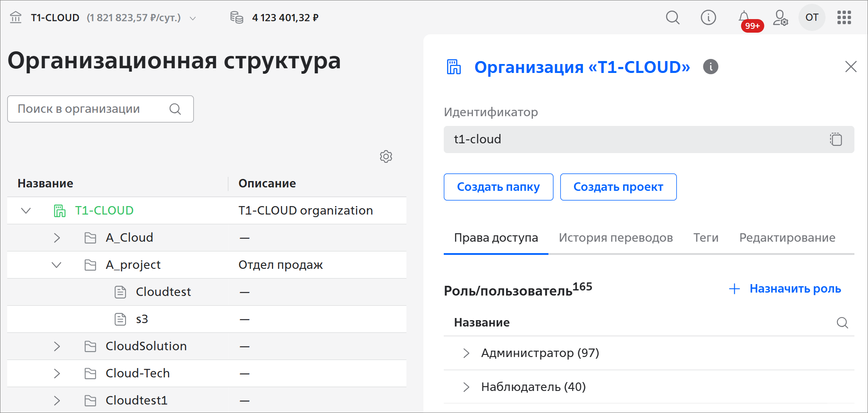Click the 'Создать папку' button

(x=498, y=187)
